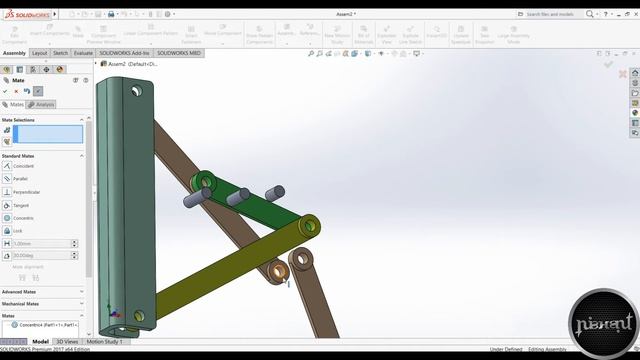Click the Help question mark icon
The width and height of the screenshot is (640, 360).
click(x=606, y=14)
